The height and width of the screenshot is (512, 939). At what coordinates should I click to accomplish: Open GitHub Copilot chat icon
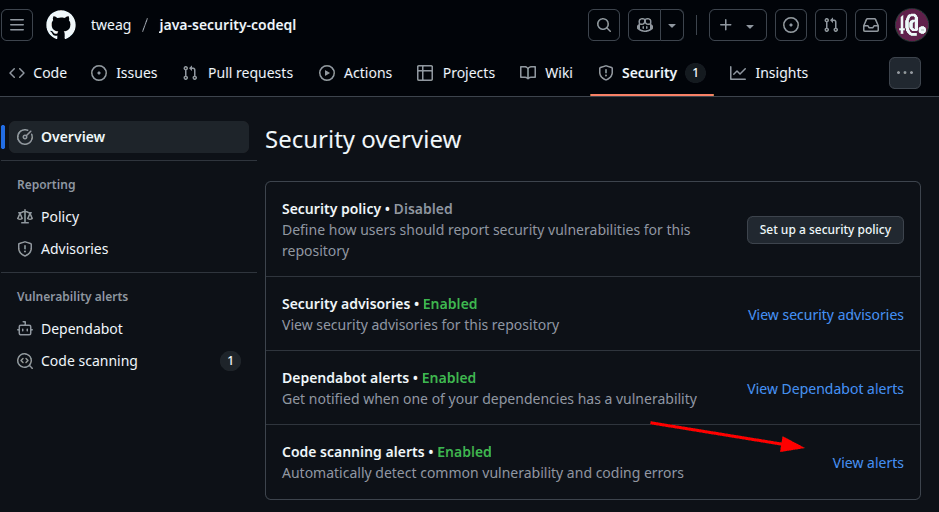point(645,25)
